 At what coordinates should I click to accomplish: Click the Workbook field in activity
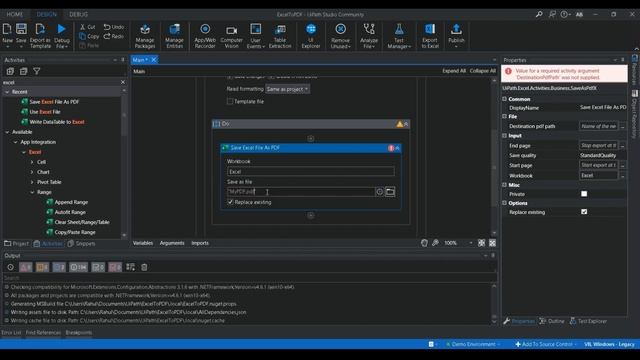click(311, 171)
